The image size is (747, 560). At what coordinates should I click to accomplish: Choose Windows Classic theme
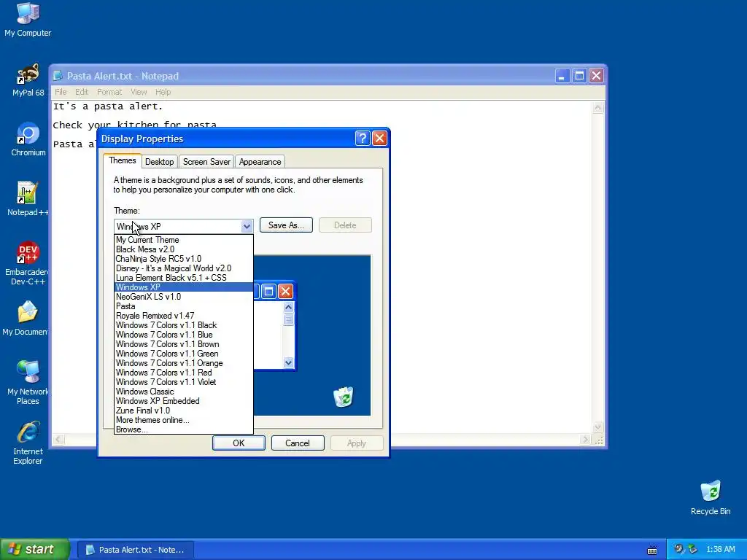click(x=184, y=392)
